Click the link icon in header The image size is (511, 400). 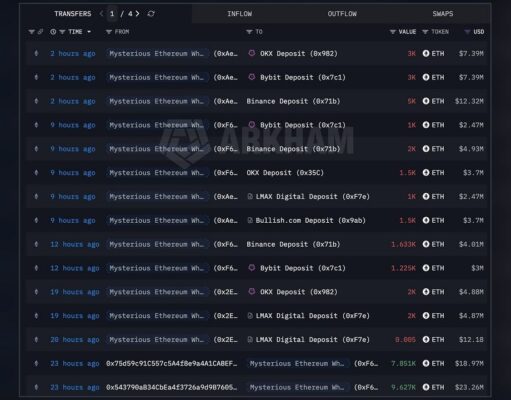[40, 32]
